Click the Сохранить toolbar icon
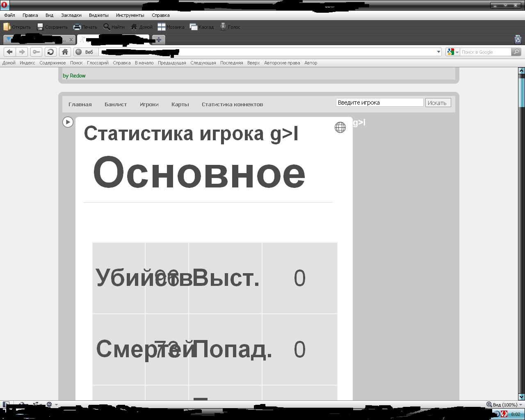 click(x=40, y=27)
